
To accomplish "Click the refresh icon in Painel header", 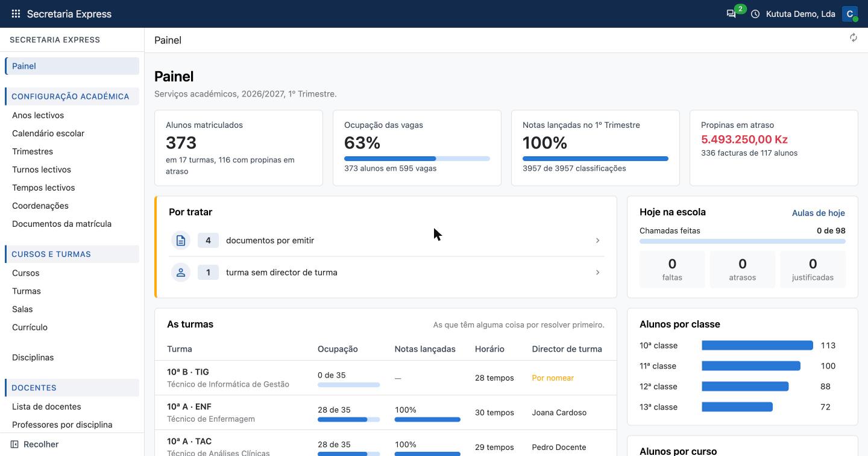I will point(854,38).
